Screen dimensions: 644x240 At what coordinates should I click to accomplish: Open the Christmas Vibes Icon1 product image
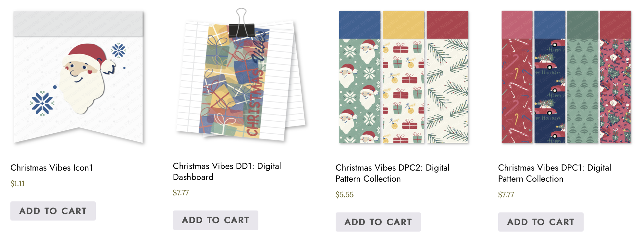78,77
